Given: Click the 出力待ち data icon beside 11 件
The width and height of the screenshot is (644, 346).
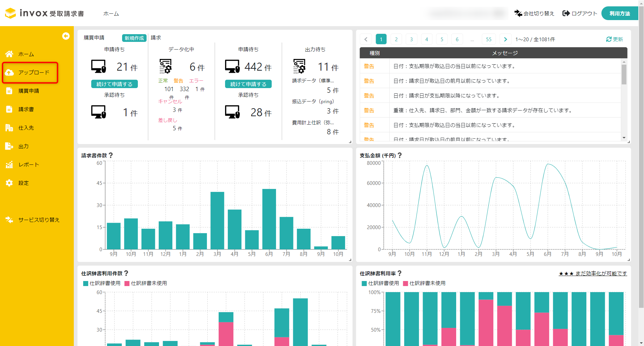Looking at the screenshot, I should click(299, 66).
